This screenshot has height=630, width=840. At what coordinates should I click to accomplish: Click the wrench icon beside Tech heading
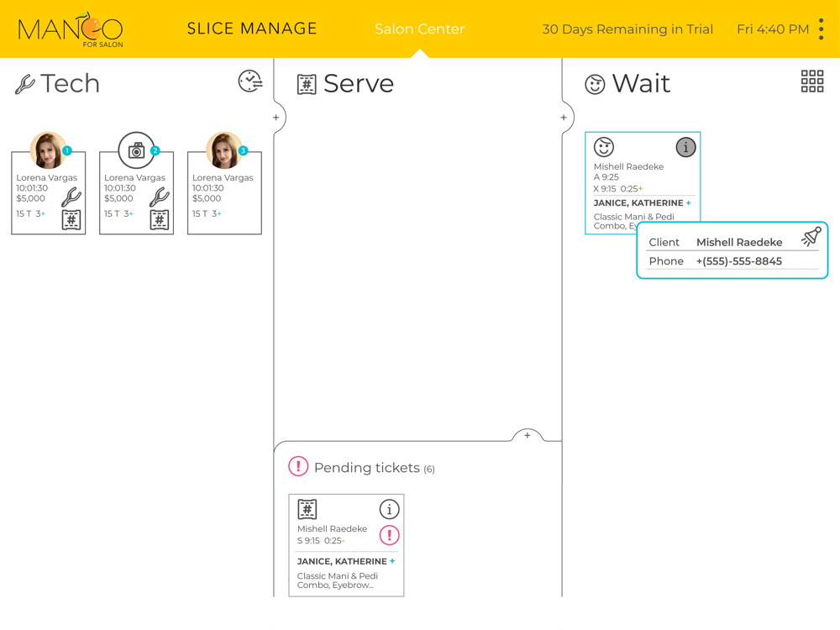point(24,84)
